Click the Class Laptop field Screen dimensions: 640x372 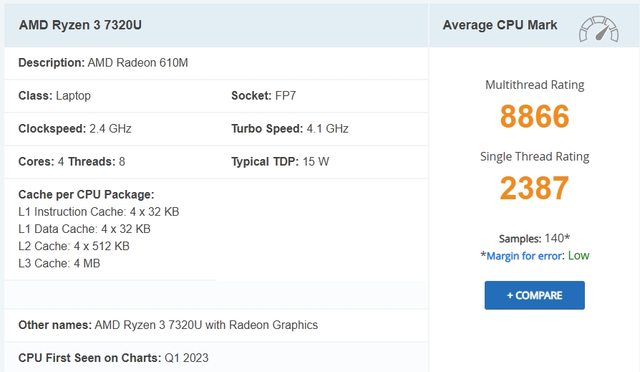(x=55, y=96)
